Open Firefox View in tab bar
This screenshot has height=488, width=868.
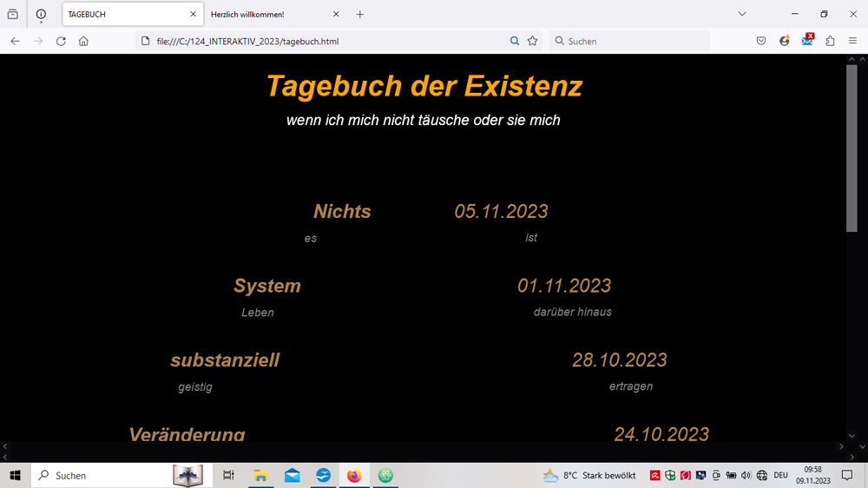click(13, 15)
